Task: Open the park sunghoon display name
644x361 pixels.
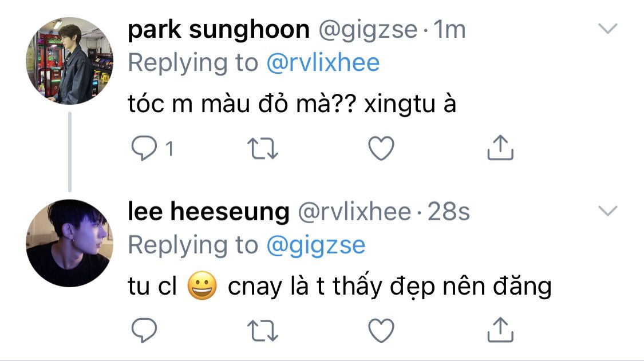Action: point(219,30)
